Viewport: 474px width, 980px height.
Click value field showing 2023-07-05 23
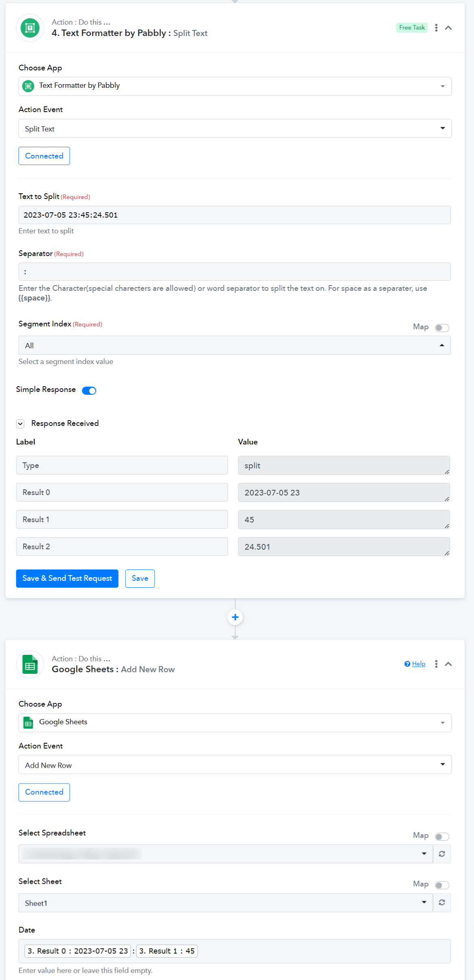[x=344, y=493]
